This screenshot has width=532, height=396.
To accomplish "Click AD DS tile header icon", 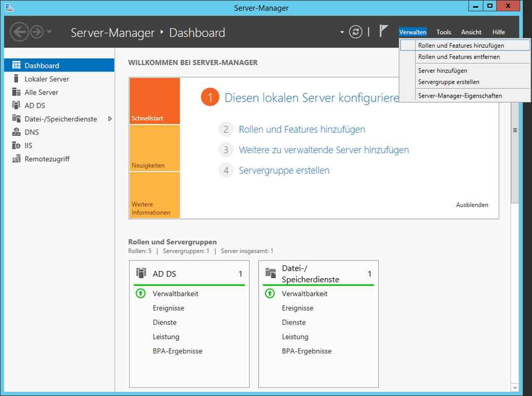I will 141,273.
